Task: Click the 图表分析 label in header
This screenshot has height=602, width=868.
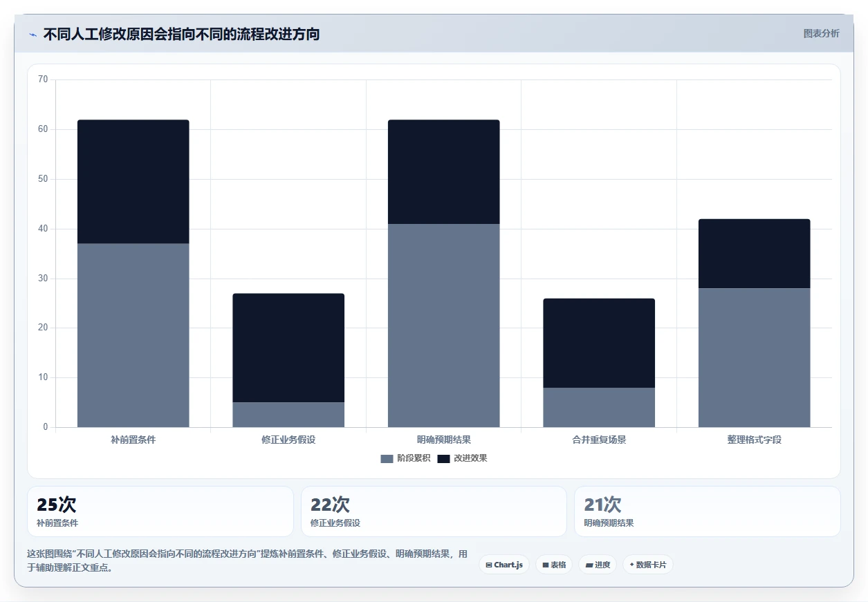Action: pyautogui.click(x=821, y=33)
